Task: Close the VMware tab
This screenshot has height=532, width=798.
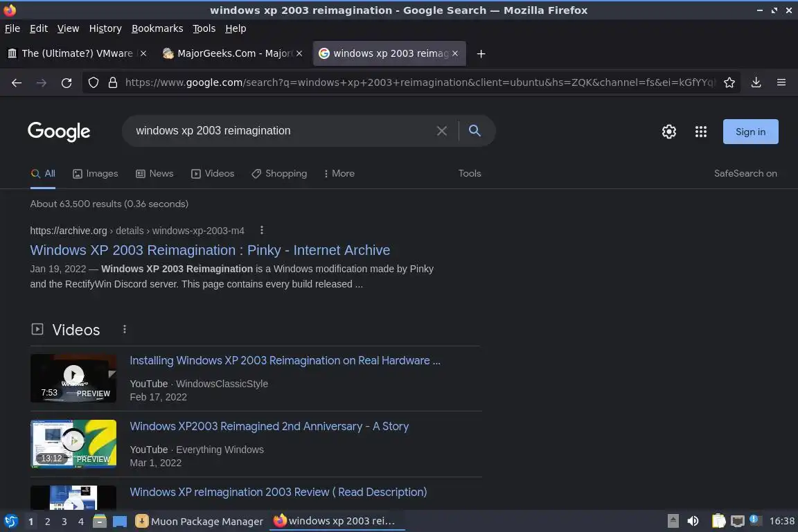Action: [143, 53]
